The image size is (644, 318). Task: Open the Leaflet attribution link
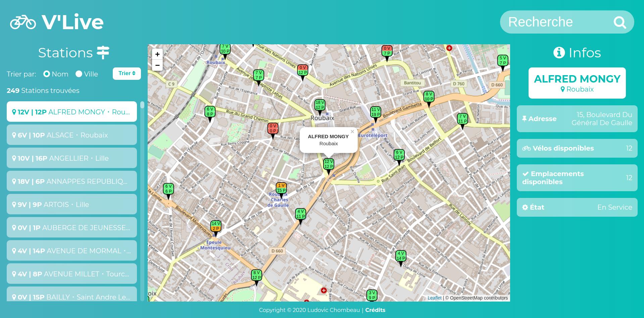click(x=434, y=298)
